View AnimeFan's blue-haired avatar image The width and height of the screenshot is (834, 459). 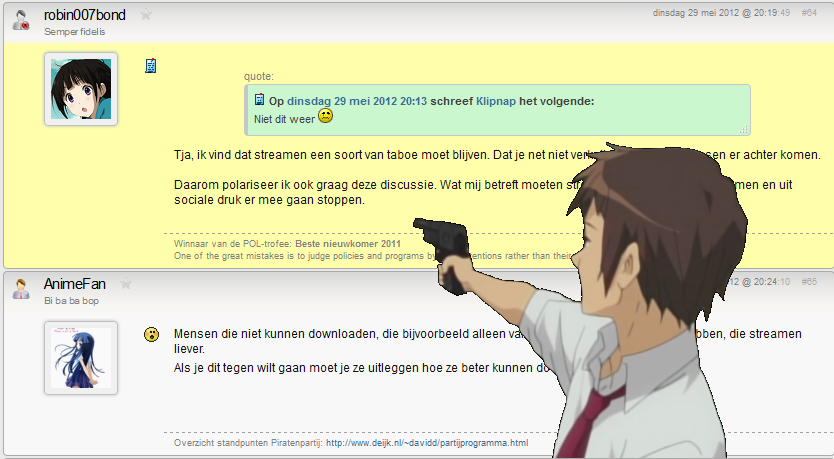(x=81, y=358)
